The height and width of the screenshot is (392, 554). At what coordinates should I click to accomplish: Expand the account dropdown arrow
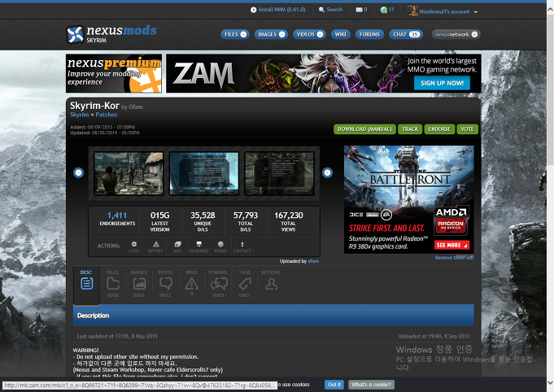pos(476,12)
